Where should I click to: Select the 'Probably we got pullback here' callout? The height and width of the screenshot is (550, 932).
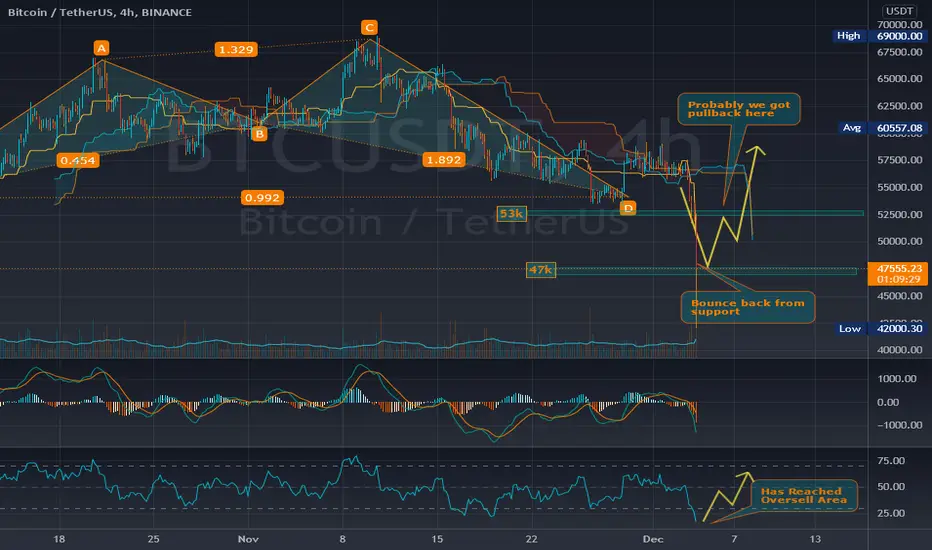[739, 109]
